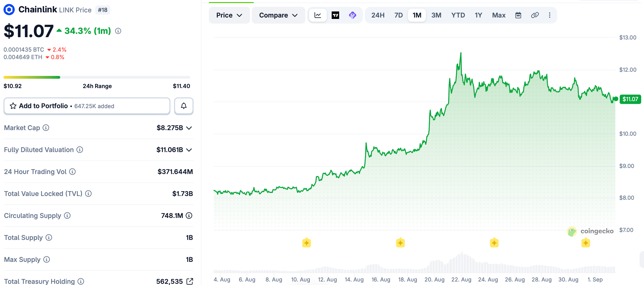Select the YTD time range

(x=458, y=15)
